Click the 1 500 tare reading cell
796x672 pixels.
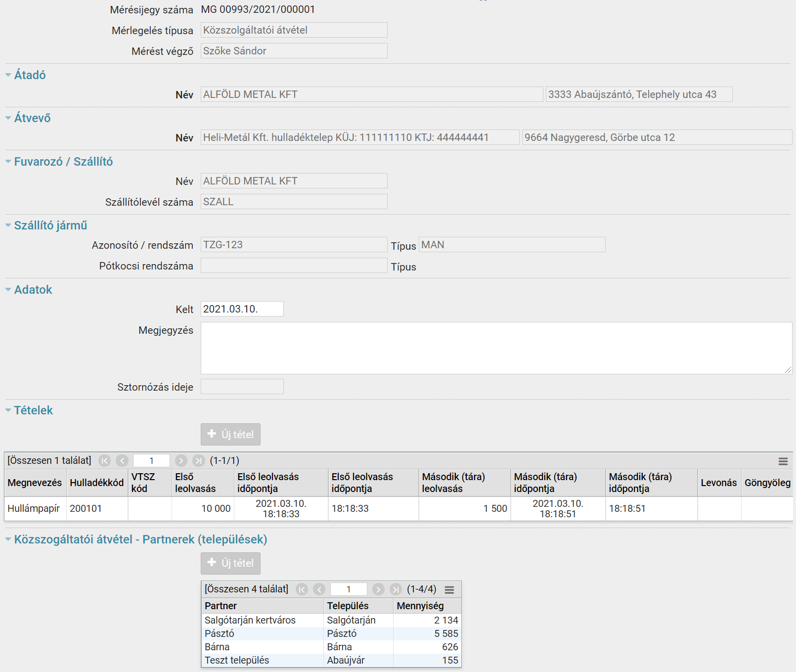(465, 508)
